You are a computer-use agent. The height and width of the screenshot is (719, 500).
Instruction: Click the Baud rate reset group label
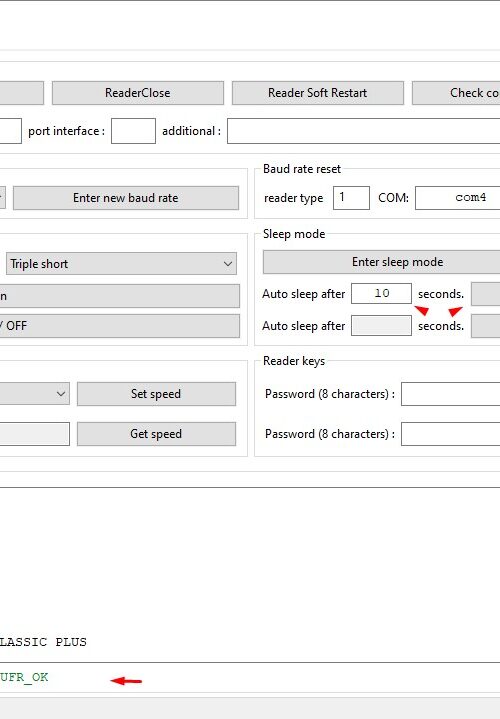tap(302, 169)
